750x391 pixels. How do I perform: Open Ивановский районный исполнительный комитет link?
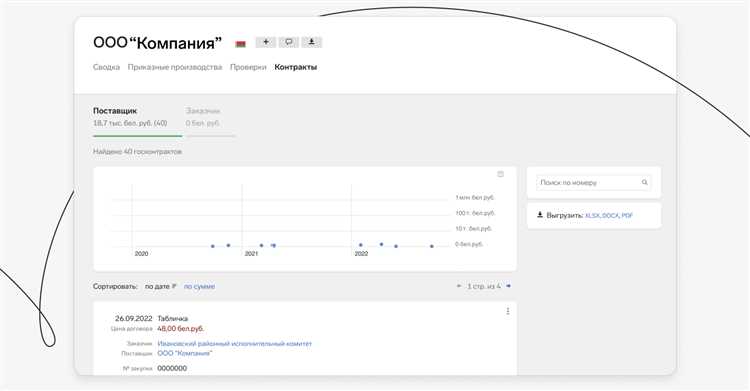(234, 344)
